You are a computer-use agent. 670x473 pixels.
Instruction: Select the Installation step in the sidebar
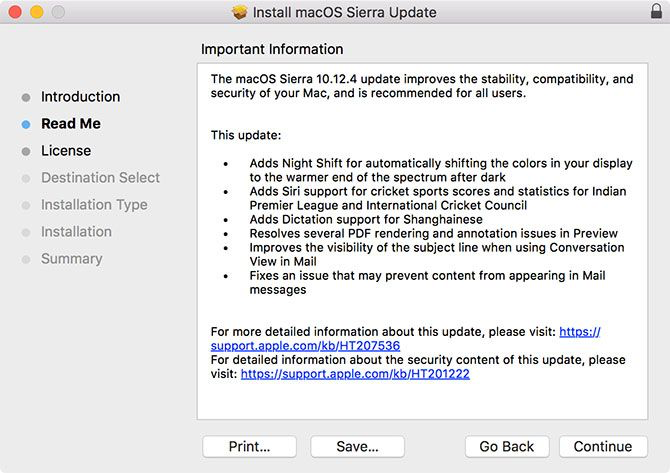[x=76, y=232]
